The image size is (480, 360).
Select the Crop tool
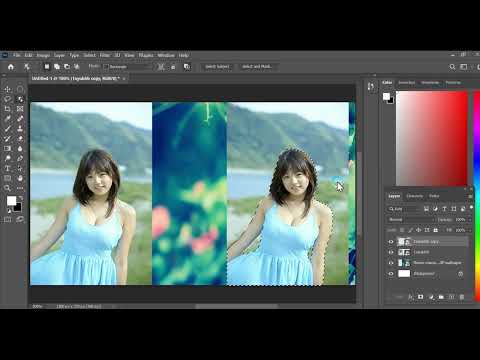click(8, 109)
